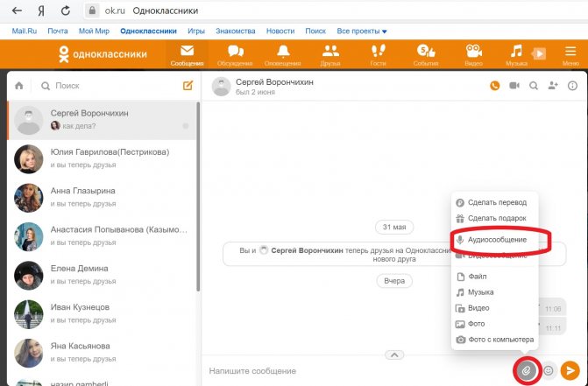Click the chat list Поиск search field
This screenshot has height=386, width=588.
tap(109, 86)
